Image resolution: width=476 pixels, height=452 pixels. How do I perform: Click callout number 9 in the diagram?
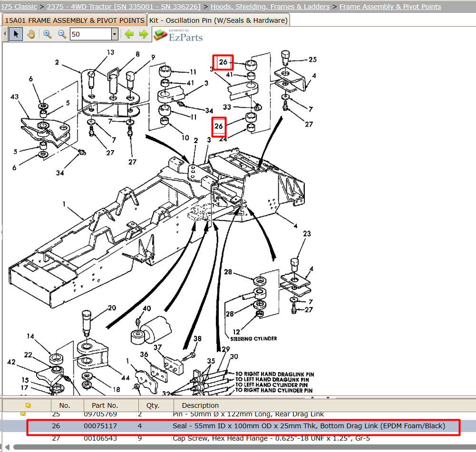(153, 57)
